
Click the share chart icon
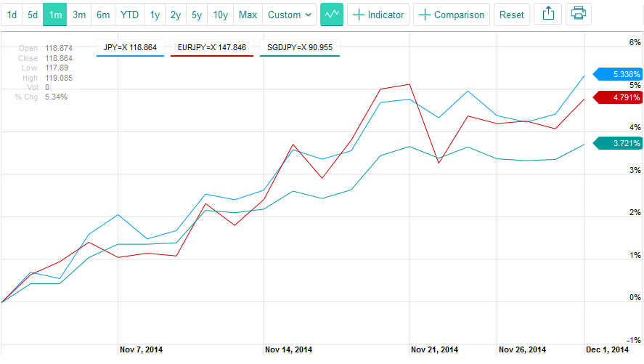[x=548, y=15]
